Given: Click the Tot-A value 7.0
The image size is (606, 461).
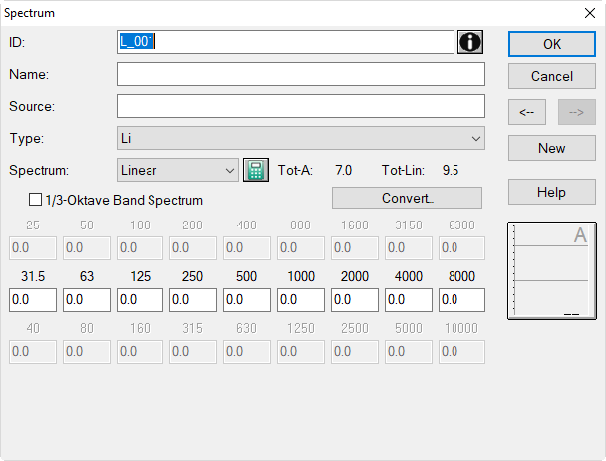Looking at the screenshot, I should coord(344,170).
